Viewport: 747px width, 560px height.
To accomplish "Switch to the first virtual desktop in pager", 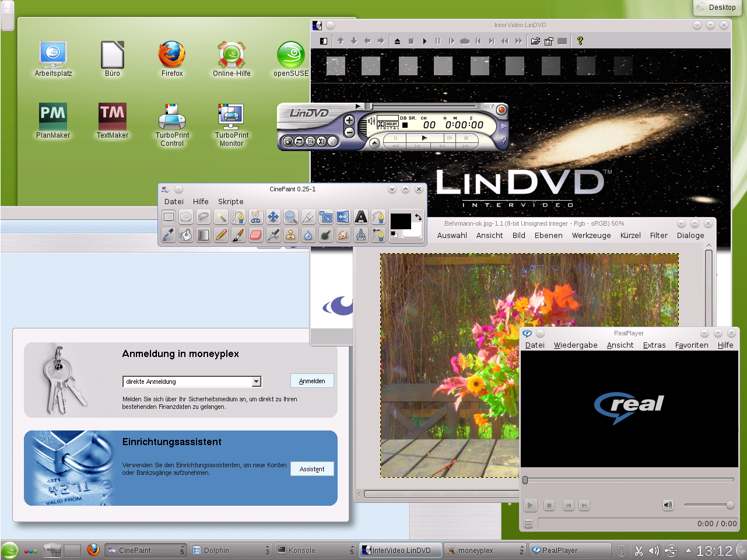I will coord(52,550).
